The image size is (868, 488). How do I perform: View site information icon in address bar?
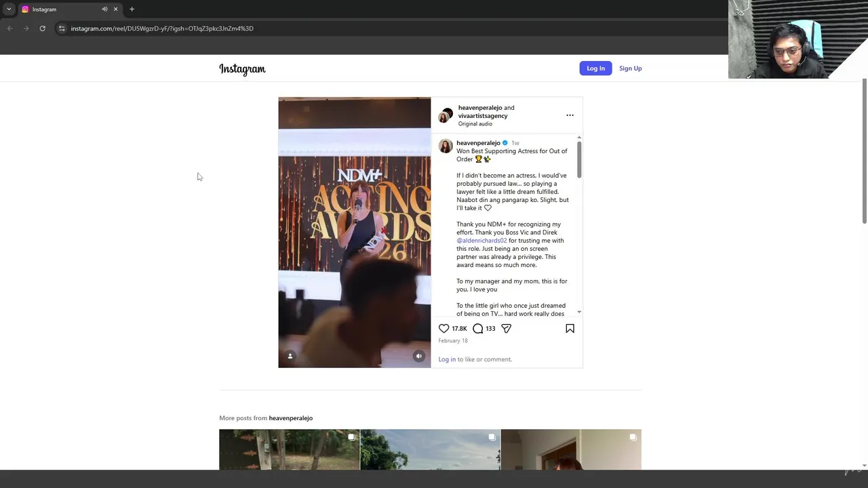coord(61,28)
